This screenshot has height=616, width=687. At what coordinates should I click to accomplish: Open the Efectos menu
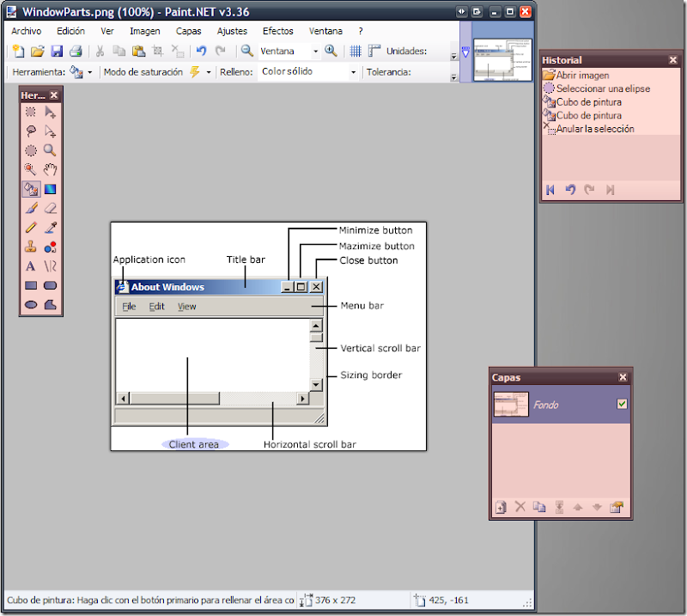pos(277,31)
